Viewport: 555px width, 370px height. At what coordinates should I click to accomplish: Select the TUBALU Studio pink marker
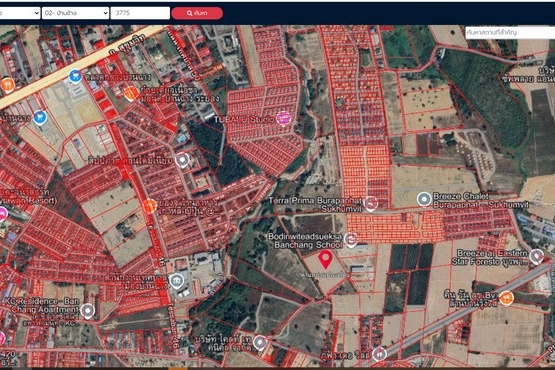[284, 119]
